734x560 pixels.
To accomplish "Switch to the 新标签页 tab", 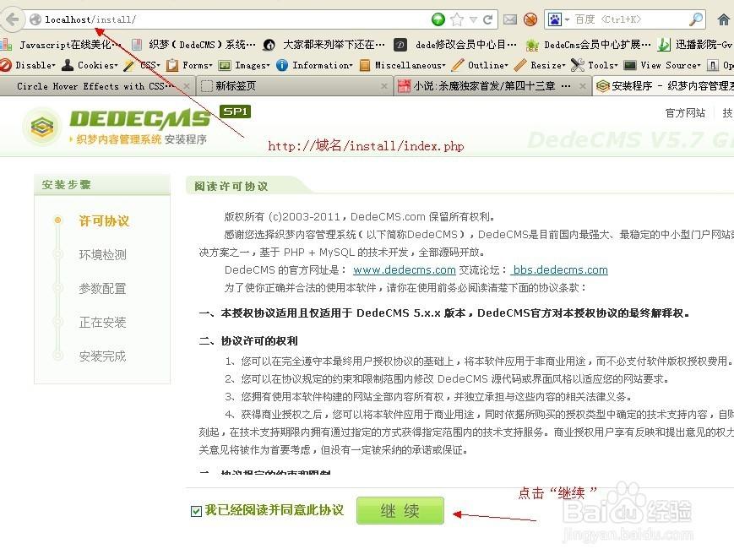I will [x=237, y=85].
